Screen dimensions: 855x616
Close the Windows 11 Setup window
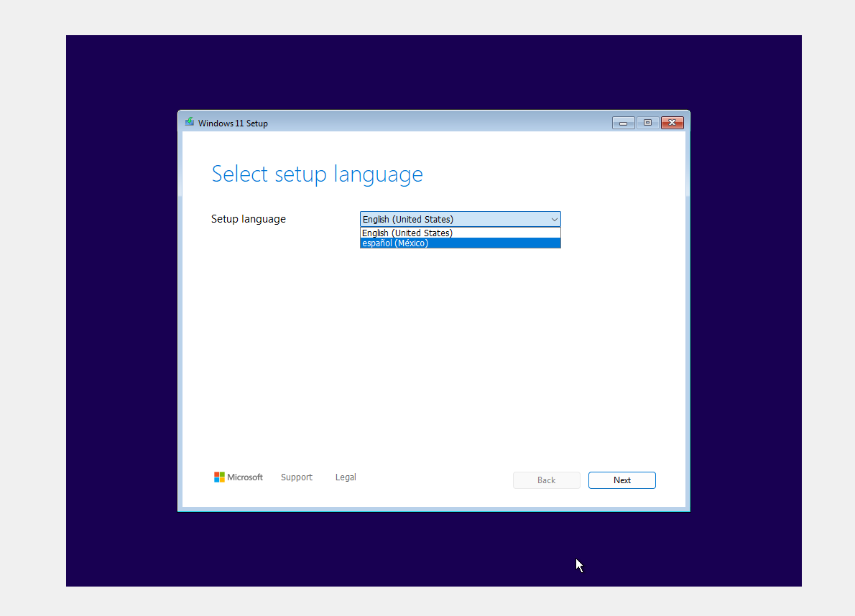(x=673, y=123)
